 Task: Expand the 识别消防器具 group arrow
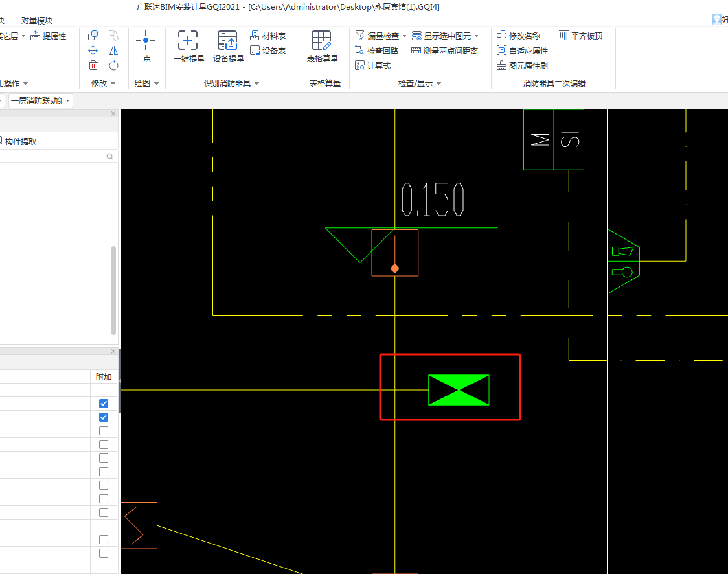256,84
